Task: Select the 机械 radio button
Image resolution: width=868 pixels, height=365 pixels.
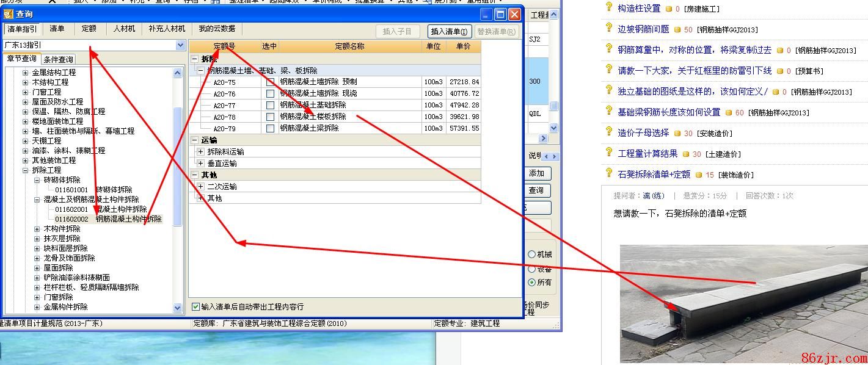Action: (531, 255)
